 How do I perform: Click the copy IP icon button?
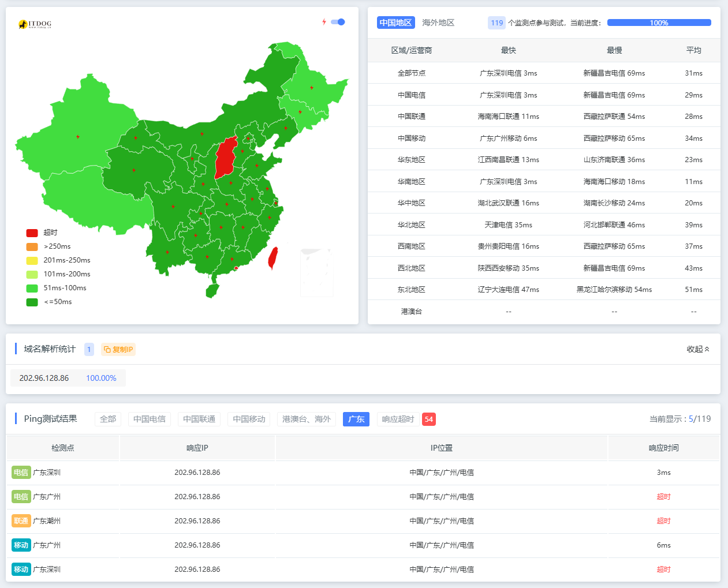pos(118,349)
